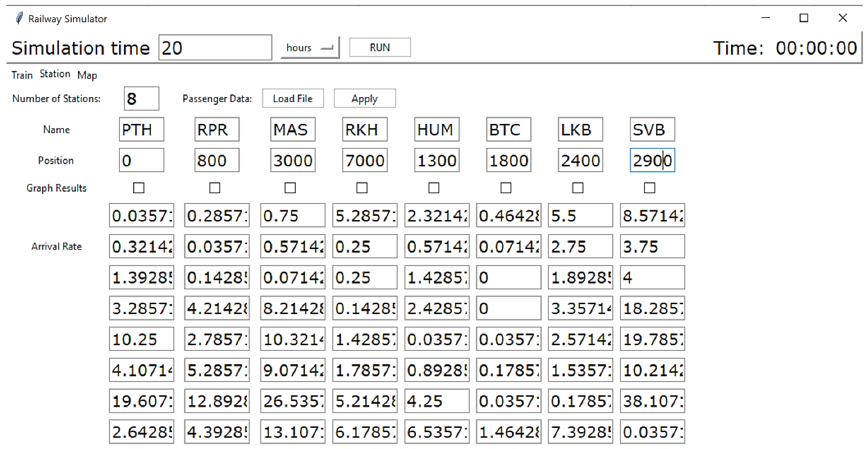Switch to the Train tab
The height and width of the screenshot is (449, 868).
point(22,75)
